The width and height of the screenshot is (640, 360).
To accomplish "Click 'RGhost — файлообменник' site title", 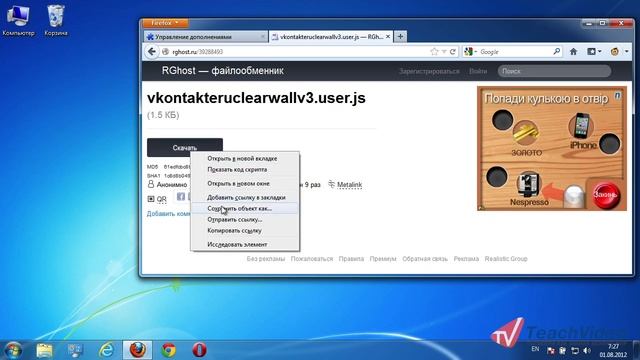I will click(x=222, y=71).
